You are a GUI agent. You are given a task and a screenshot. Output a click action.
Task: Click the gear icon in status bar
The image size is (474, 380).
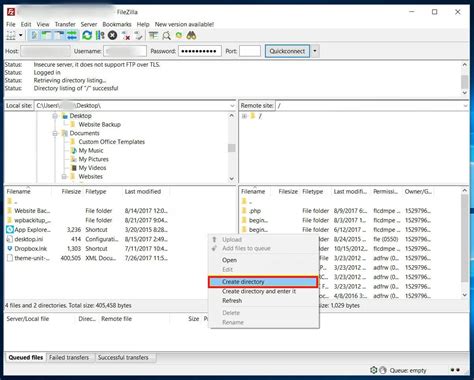point(374,370)
